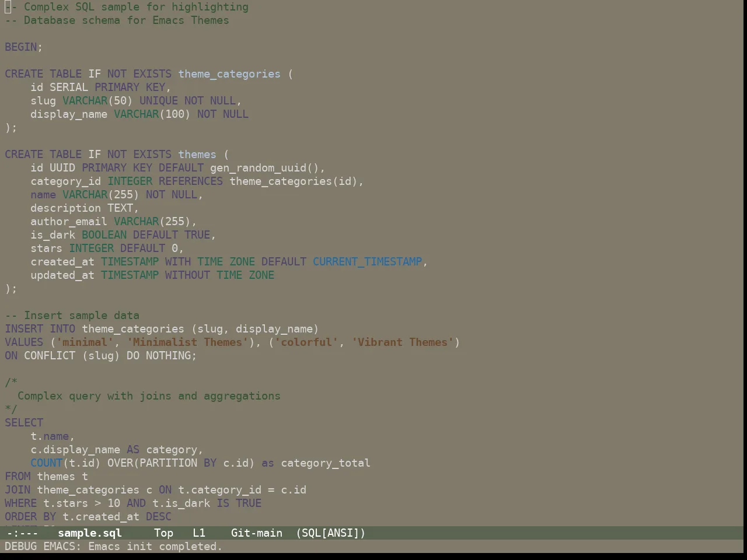The height and width of the screenshot is (560, 747).
Task: Click CONFLICT in the ON CONFLICT clause
Action: (50, 356)
